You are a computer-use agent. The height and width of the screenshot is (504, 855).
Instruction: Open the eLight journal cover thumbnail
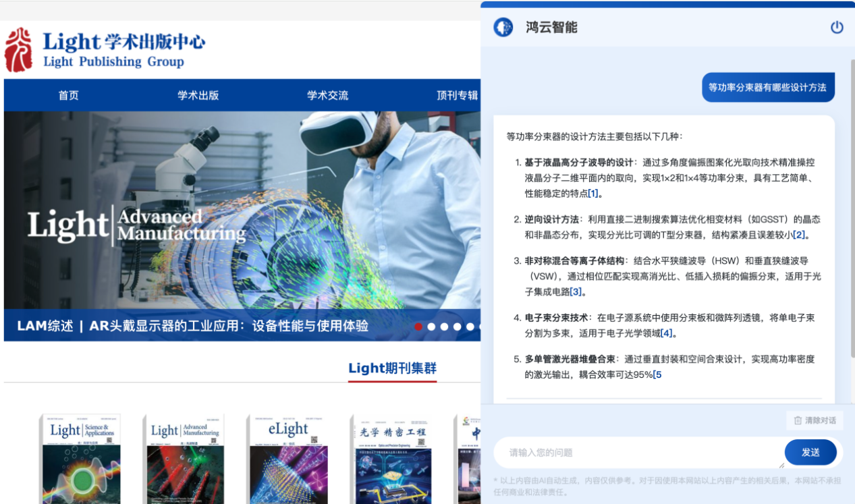[287, 459]
